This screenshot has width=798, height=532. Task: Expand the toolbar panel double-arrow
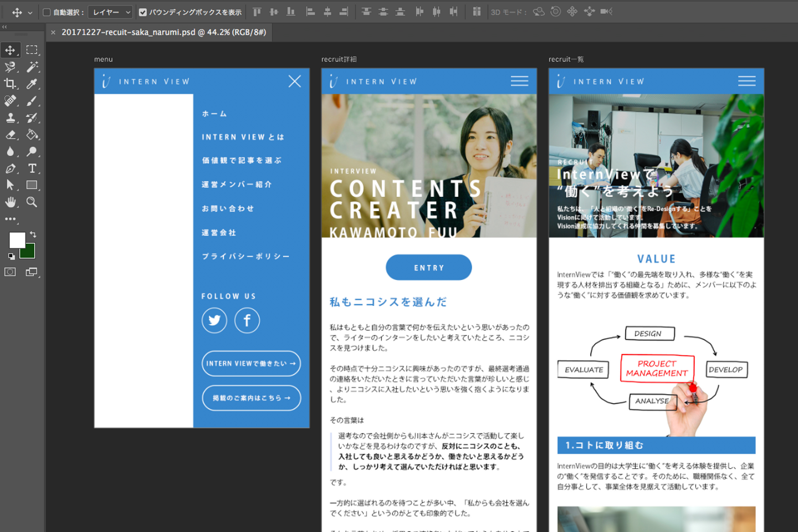4,27
